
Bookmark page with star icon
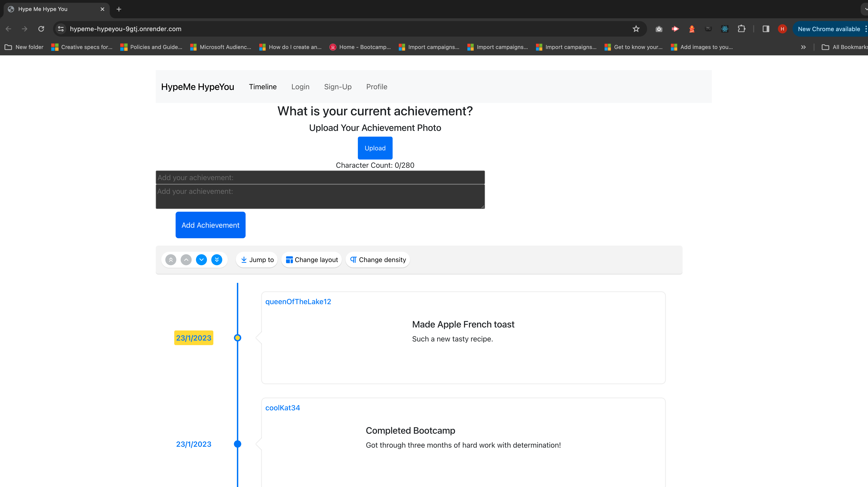coord(636,29)
